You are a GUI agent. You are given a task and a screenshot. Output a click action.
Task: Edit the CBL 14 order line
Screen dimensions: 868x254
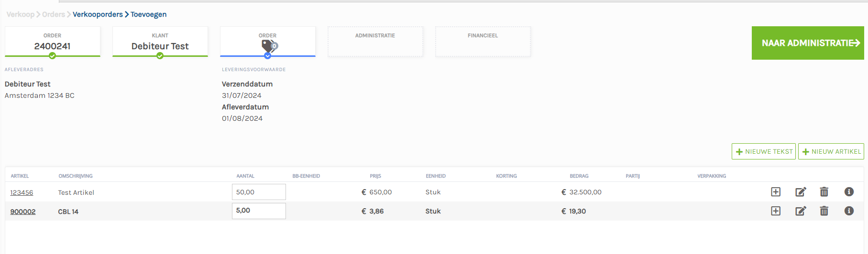click(x=801, y=211)
